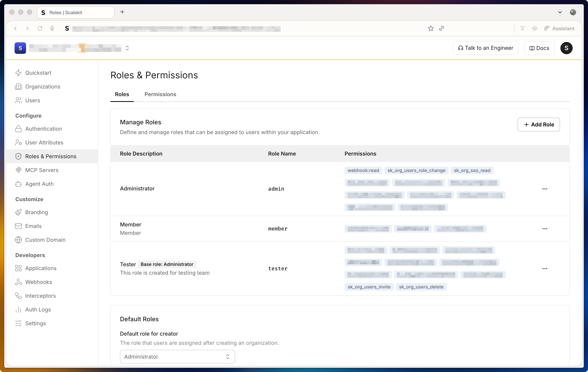Open Branding customization

37,212
